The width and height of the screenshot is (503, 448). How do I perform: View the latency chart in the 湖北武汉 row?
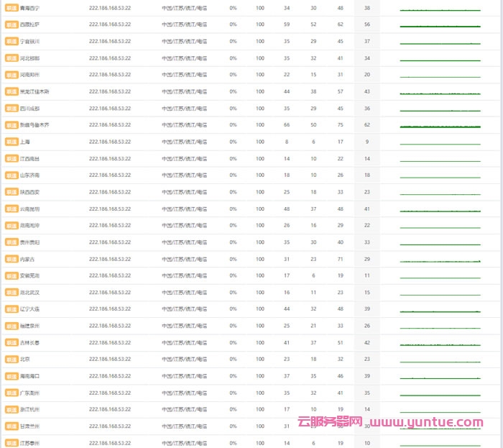tap(440, 293)
